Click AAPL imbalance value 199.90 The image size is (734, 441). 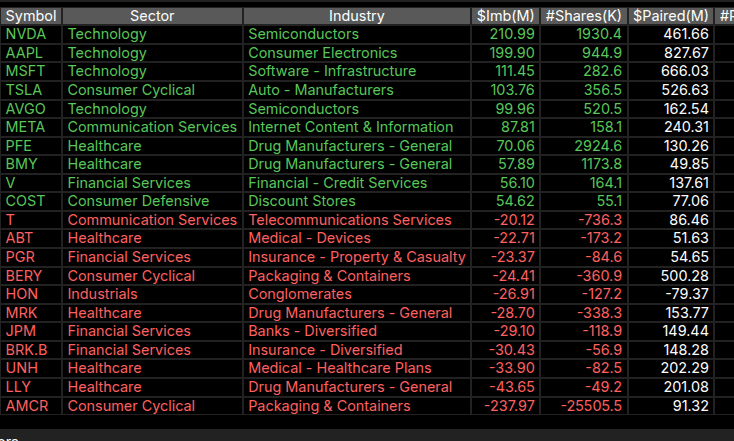click(x=506, y=53)
